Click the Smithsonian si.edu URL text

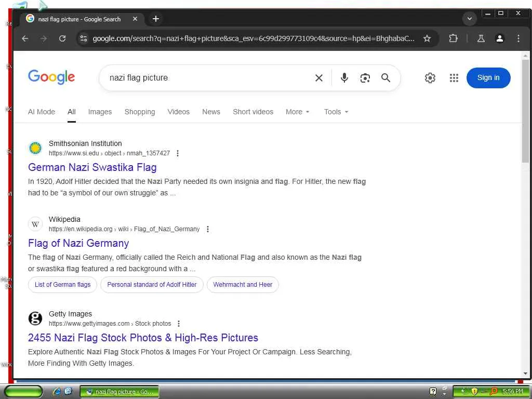[109, 153]
